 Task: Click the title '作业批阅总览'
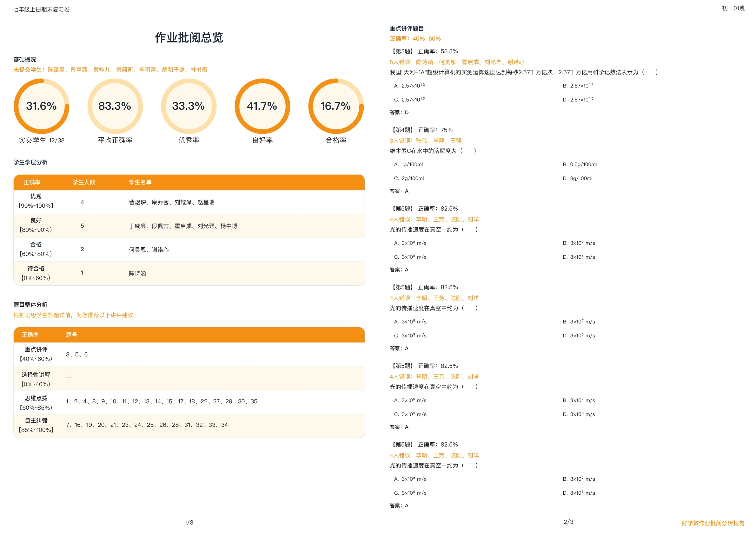click(189, 37)
